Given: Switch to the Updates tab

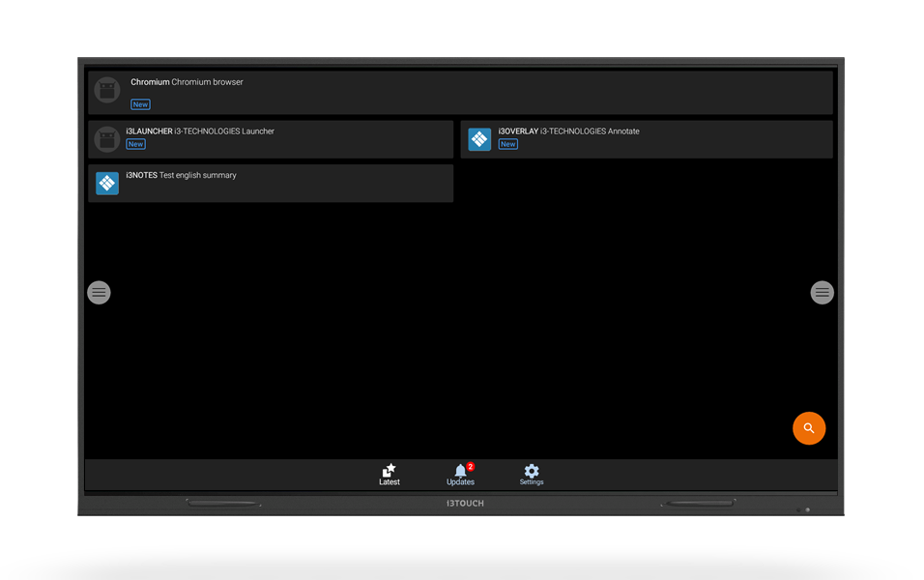Looking at the screenshot, I should pyautogui.click(x=460, y=475).
